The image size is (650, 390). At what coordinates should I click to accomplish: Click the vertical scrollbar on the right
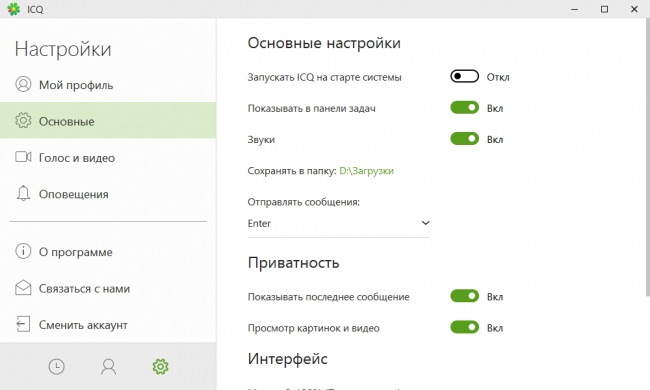click(x=648, y=157)
